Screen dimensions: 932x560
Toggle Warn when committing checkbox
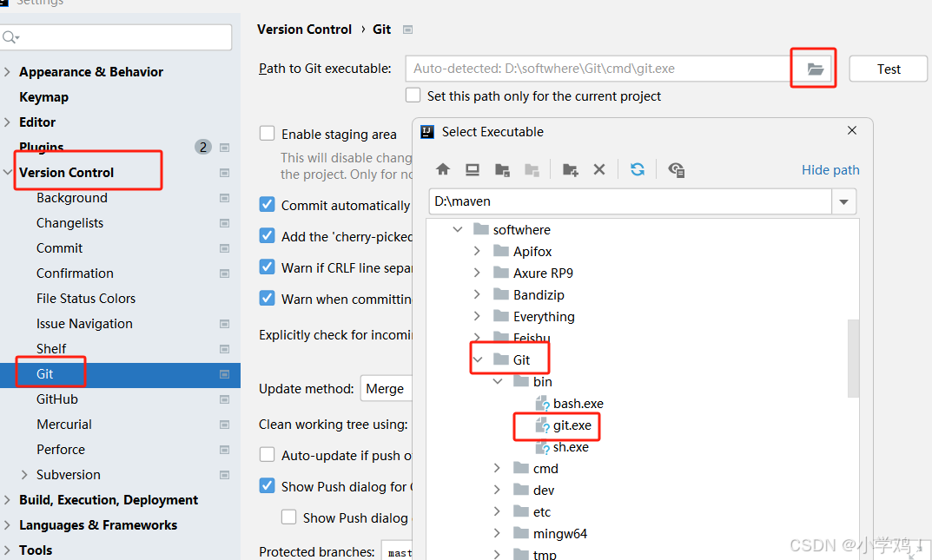pyautogui.click(x=267, y=298)
